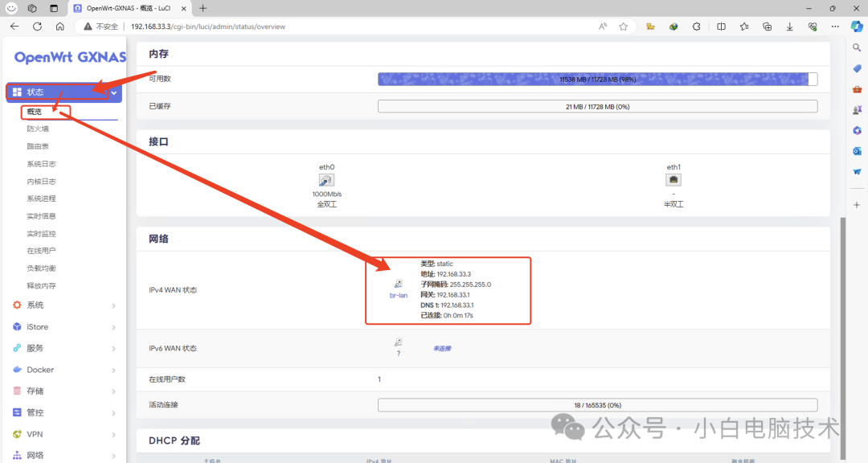Open the split screen icon
Viewport: 868px width, 463px height.
pyautogui.click(x=721, y=26)
